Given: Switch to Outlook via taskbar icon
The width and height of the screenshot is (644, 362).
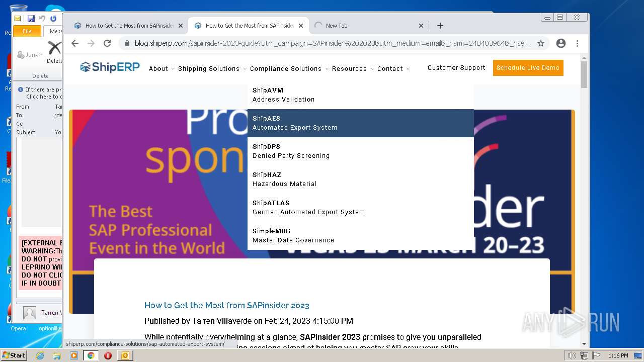Looking at the screenshot, I should click(x=125, y=355).
